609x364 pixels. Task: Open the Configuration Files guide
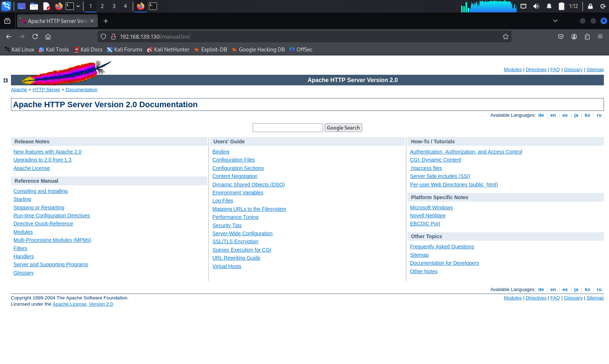234,160
